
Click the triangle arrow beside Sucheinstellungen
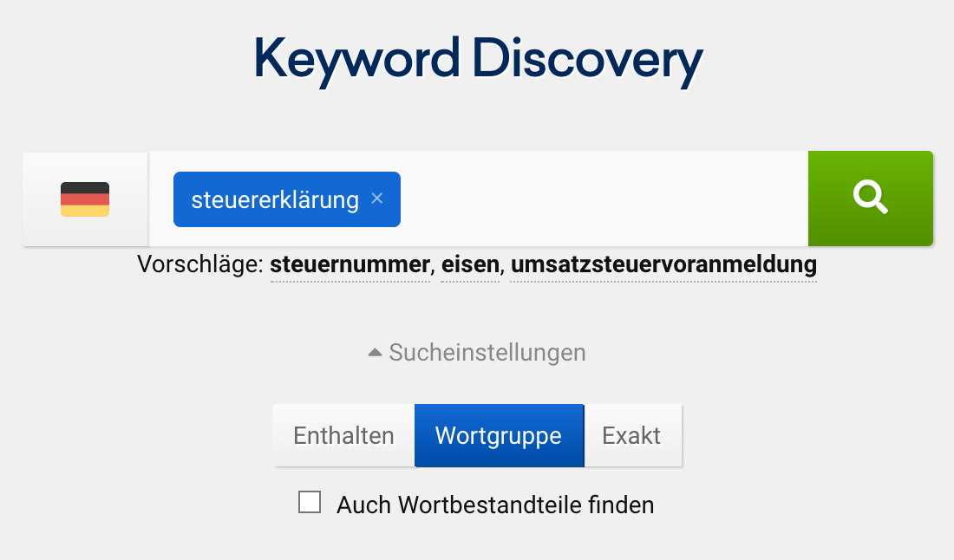[x=375, y=353]
